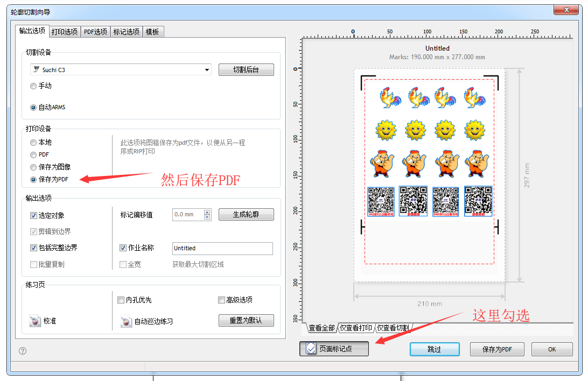Image resolution: width=588 pixels, height=381 pixels.
Task: Switch to the print options (打印选项) tab
Action: click(65, 32)
